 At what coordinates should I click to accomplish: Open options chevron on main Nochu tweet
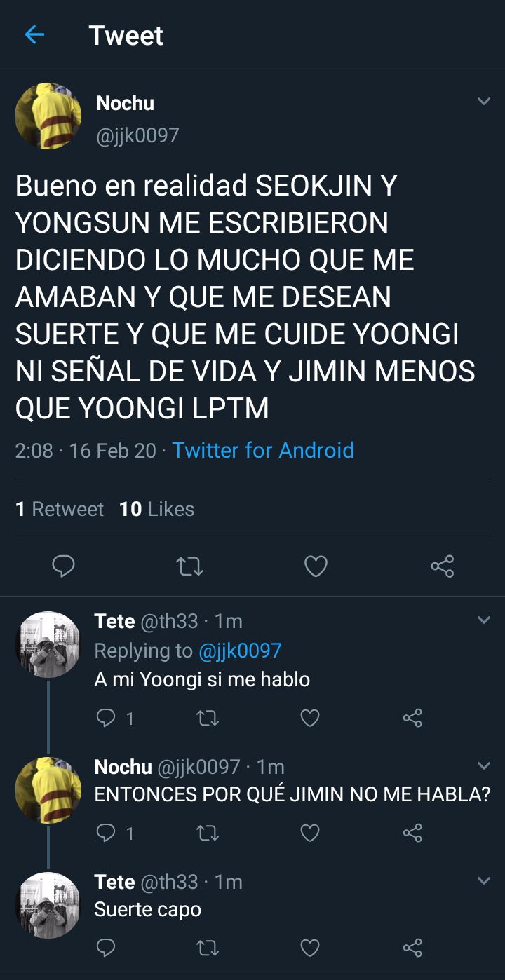click(483, 102)
